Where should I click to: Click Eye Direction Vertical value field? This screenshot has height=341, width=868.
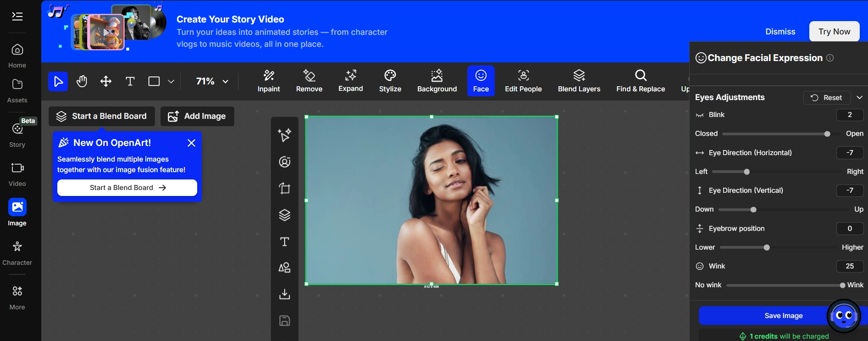click(x=850, y=190)
